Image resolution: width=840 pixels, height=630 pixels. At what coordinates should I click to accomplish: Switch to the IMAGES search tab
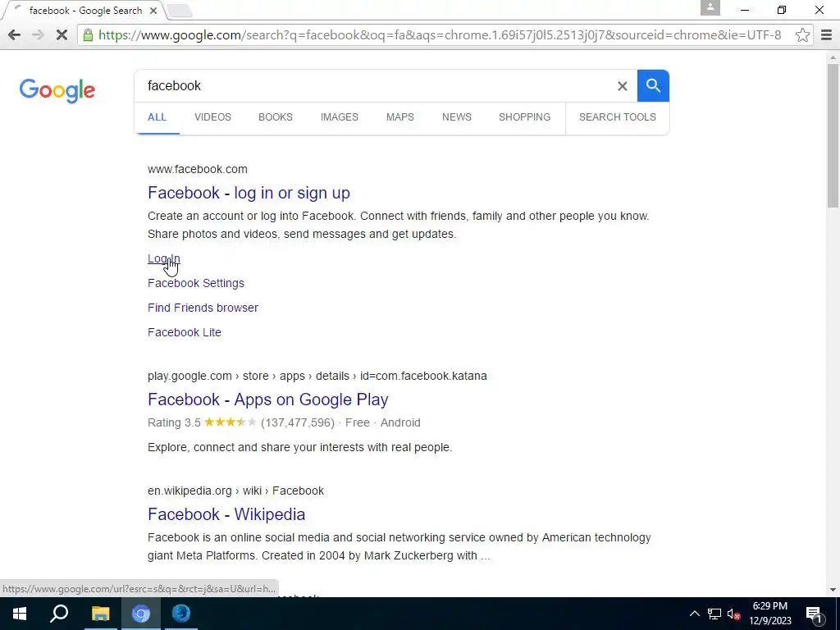pyautogui.click(x=339, y=116)
